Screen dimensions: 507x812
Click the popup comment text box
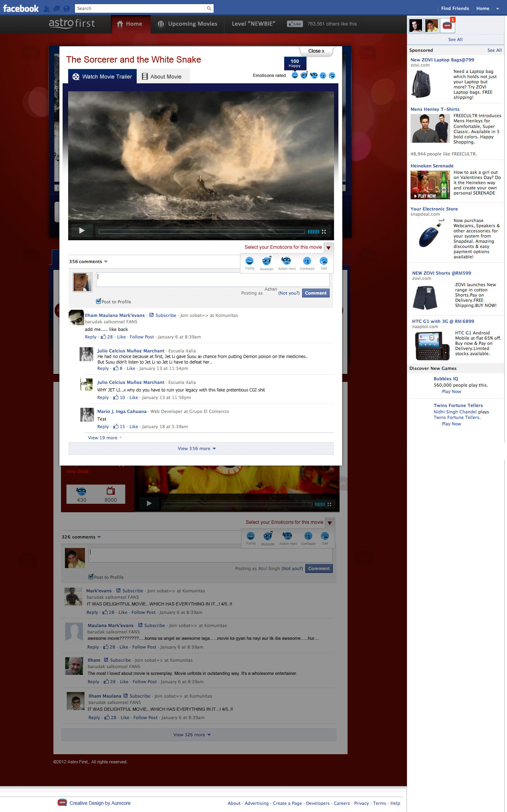point(213,279)
